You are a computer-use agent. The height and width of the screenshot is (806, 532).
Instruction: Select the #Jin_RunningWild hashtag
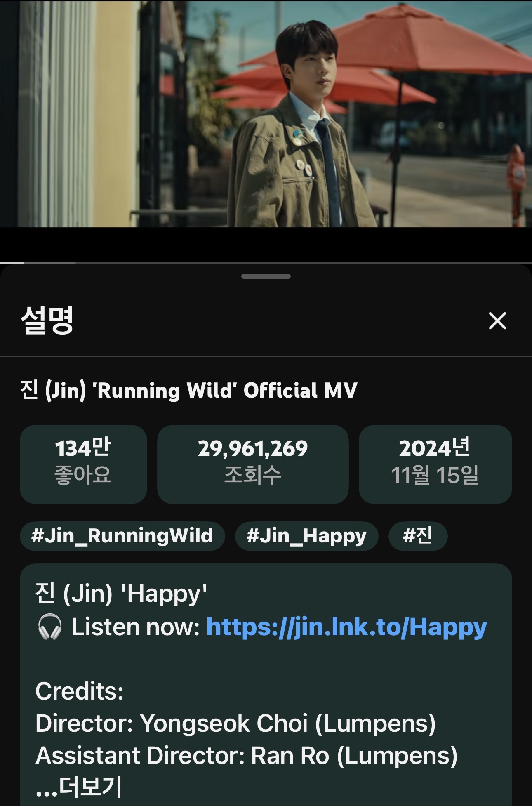pyautogui.click(x=122, y=536)
